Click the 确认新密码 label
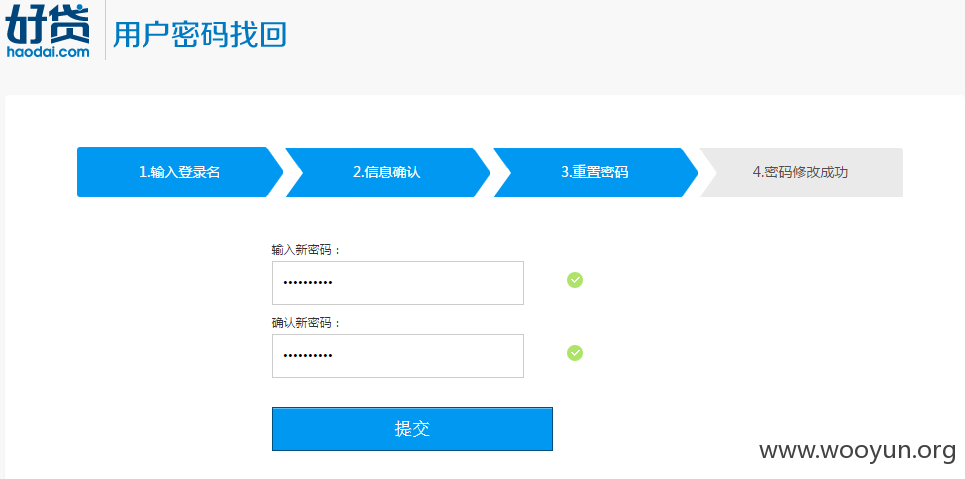The image size is (965, 479). tap(306, 323)
